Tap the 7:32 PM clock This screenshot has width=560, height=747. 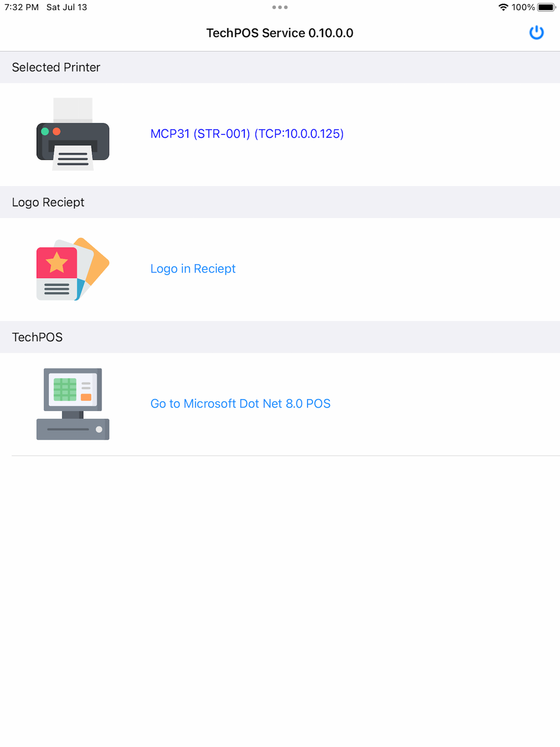(22, 7)
